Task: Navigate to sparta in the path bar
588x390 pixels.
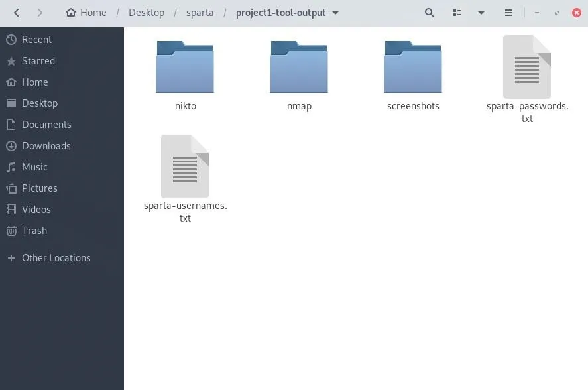Action: click(200, 13)
